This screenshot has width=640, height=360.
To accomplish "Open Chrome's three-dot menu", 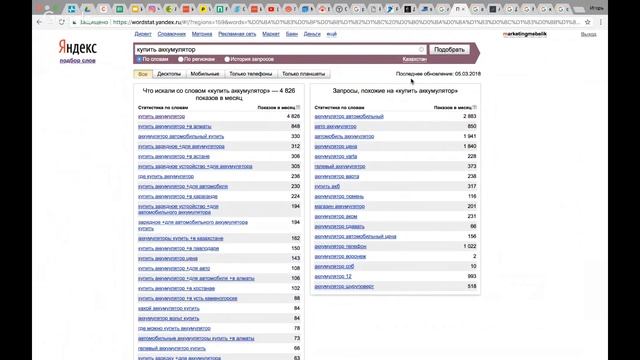I will [600, 22].
